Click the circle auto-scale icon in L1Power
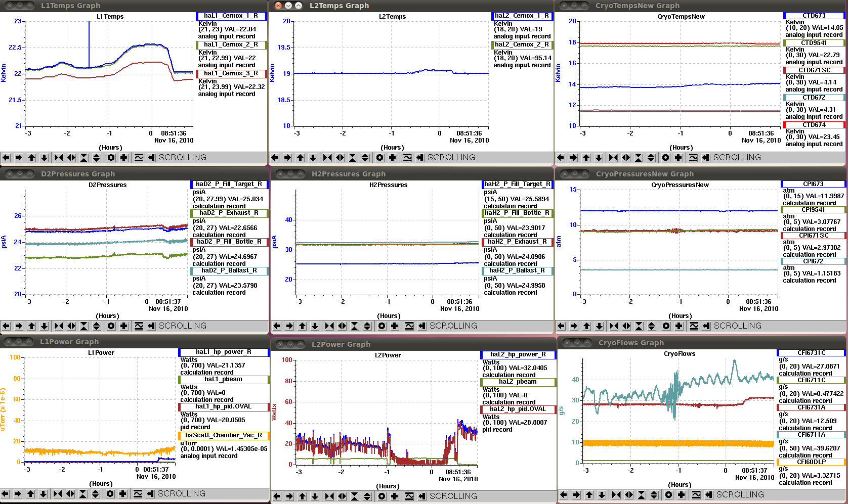848x504 pixels. point(110,494)
